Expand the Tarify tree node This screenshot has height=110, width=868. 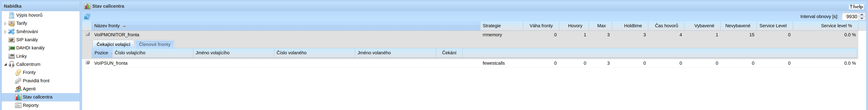point(5,23)
